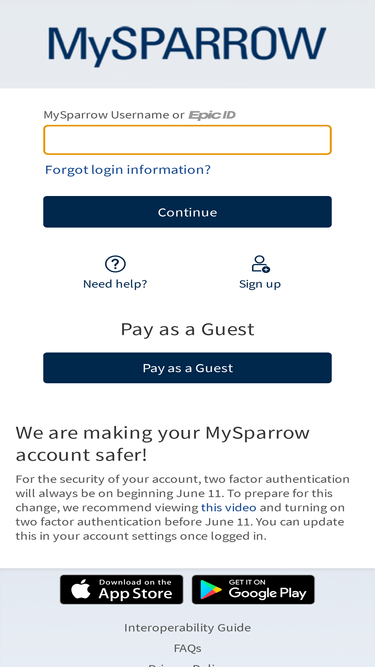Click the Apple logo in App Store badge
The image size is (375, 667).
coord(81,590)
